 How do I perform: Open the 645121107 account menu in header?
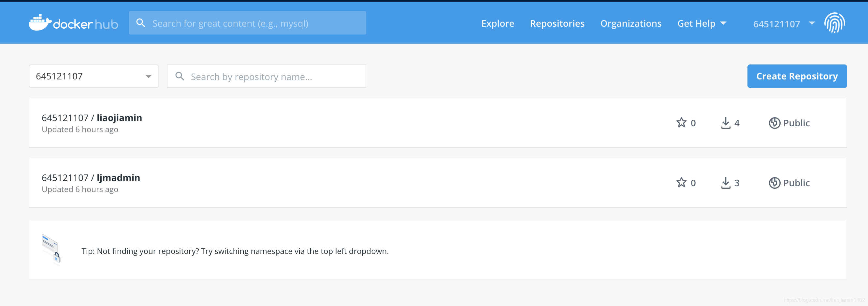tap(784, 24)
